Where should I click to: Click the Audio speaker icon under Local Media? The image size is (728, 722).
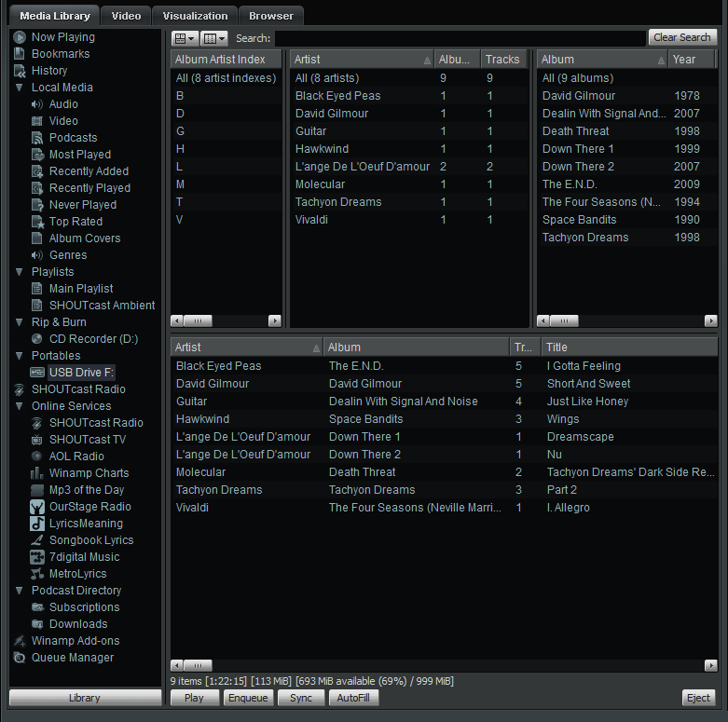pyautogui.click(x=36, y=104)
